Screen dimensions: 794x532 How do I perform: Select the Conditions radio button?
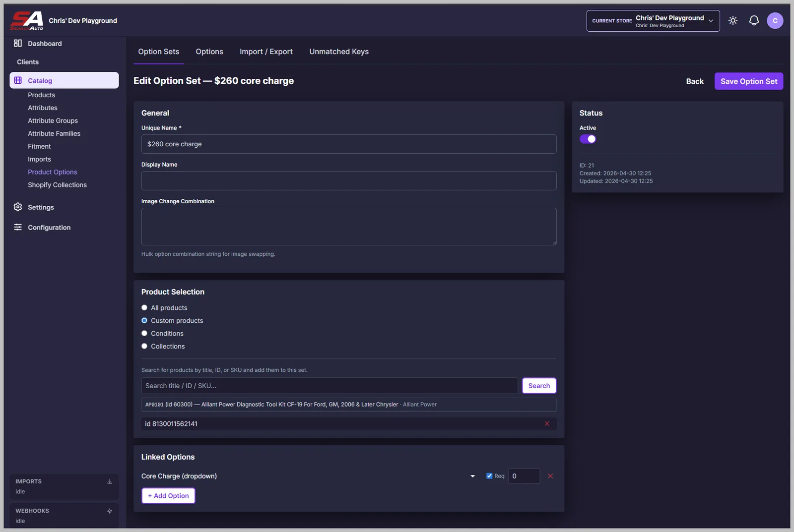(144, 333)
